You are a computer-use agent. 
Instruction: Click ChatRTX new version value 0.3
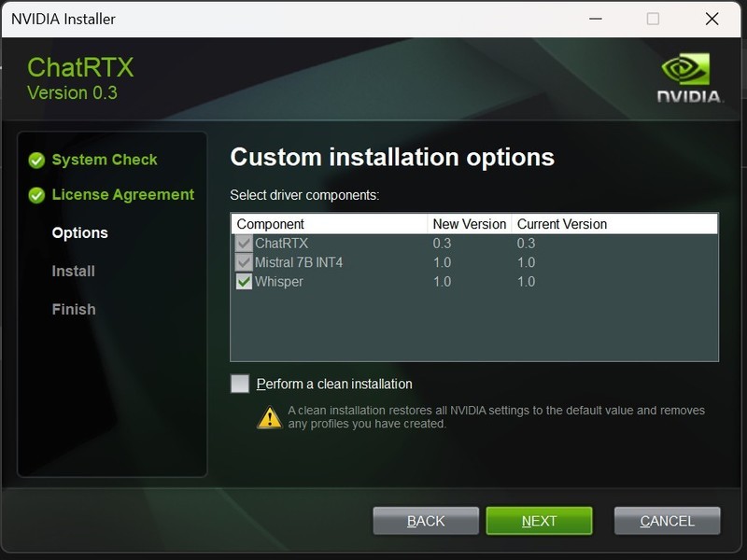(x=442, y=244)
